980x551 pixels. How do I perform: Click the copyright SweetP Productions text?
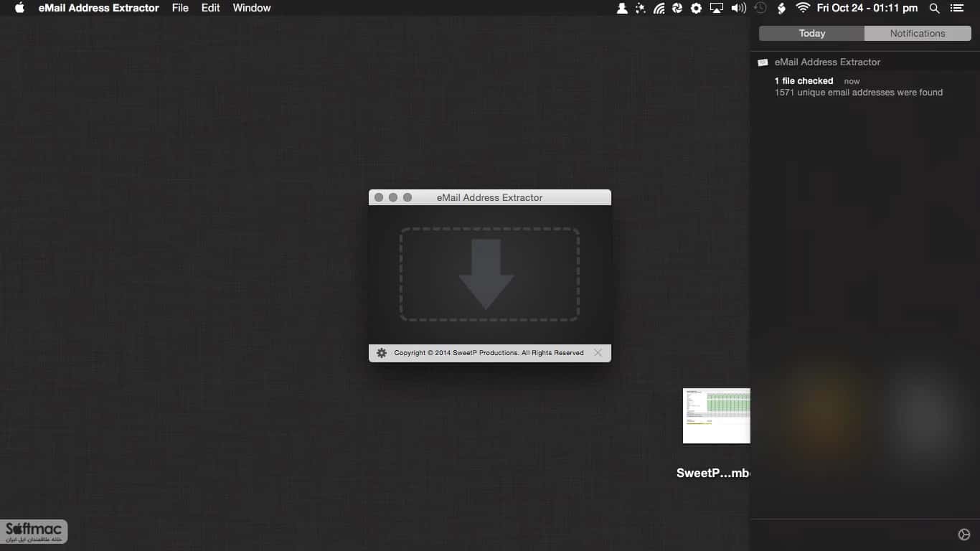489,353
